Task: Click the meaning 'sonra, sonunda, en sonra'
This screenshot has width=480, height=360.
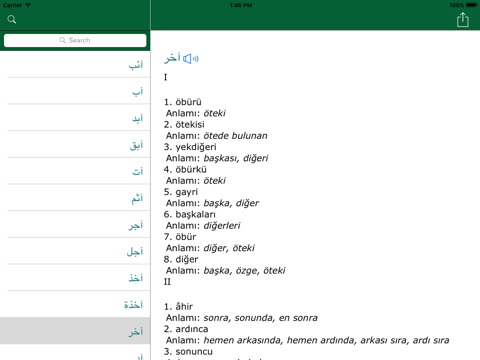Action: click(x=261, y=318)
